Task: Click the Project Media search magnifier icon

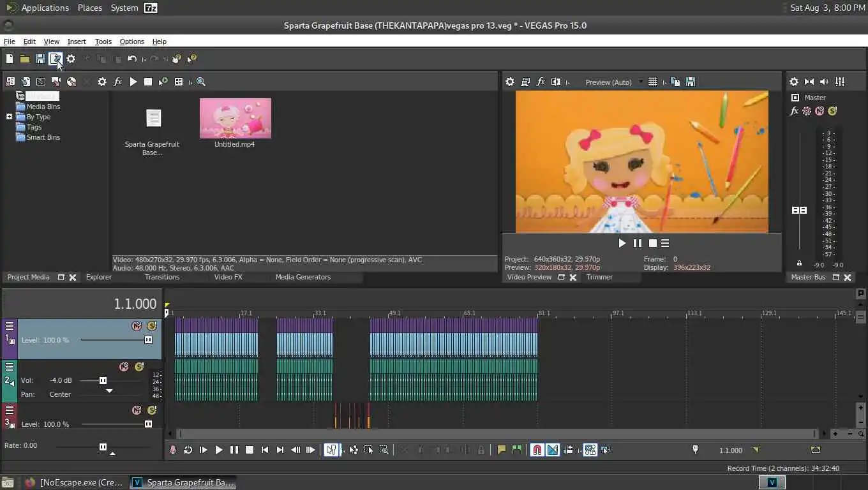Action: click(201, 82)
